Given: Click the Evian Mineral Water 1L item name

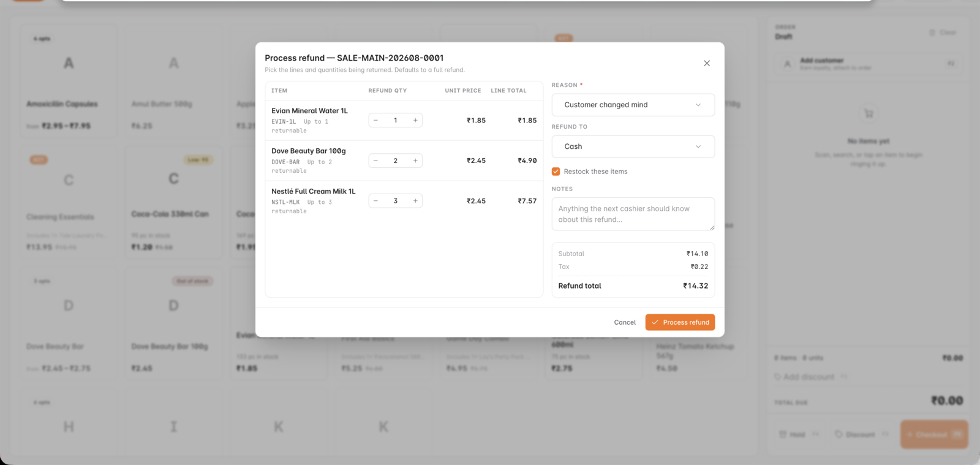Looking at the screenshot, I should pos(309,111).
